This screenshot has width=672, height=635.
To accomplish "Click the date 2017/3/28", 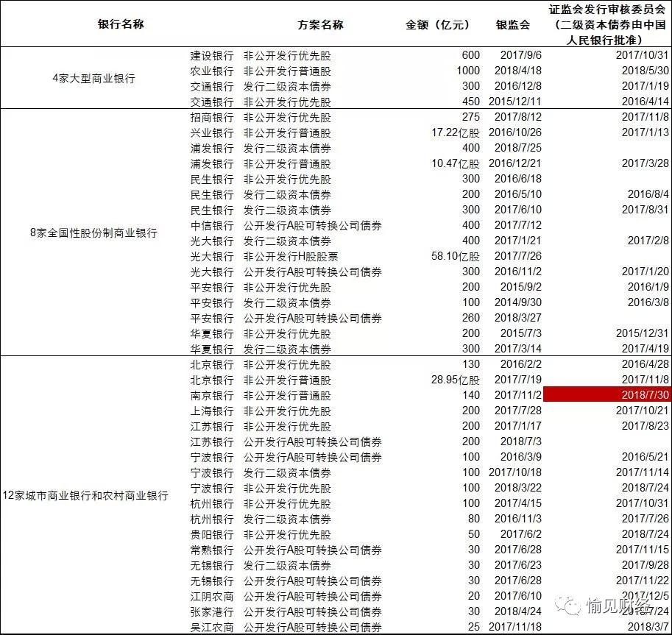I will point(645,163).
